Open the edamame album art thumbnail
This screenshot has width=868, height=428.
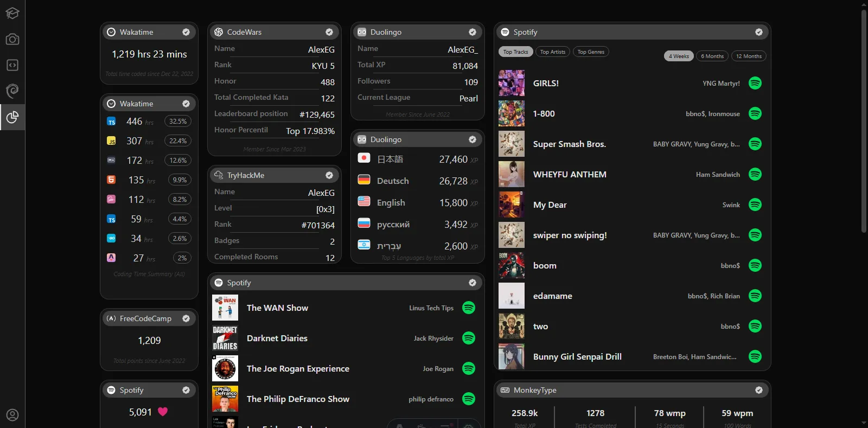pos(512,296)
